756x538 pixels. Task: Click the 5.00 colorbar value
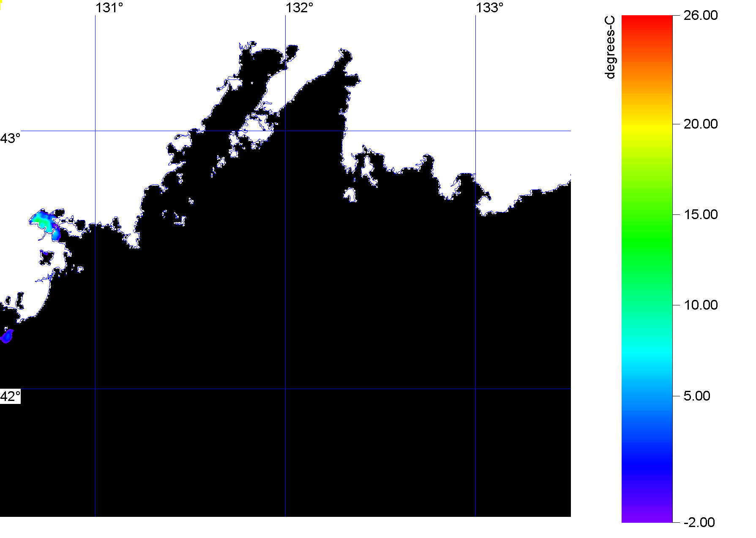point(697,396)
